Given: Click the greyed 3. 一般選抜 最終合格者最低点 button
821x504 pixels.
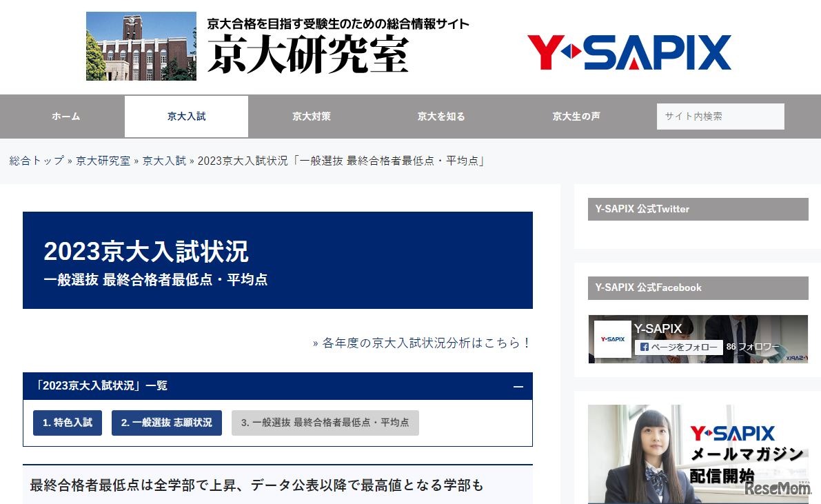Looking at the screenshot, I should tap(325, 423).
